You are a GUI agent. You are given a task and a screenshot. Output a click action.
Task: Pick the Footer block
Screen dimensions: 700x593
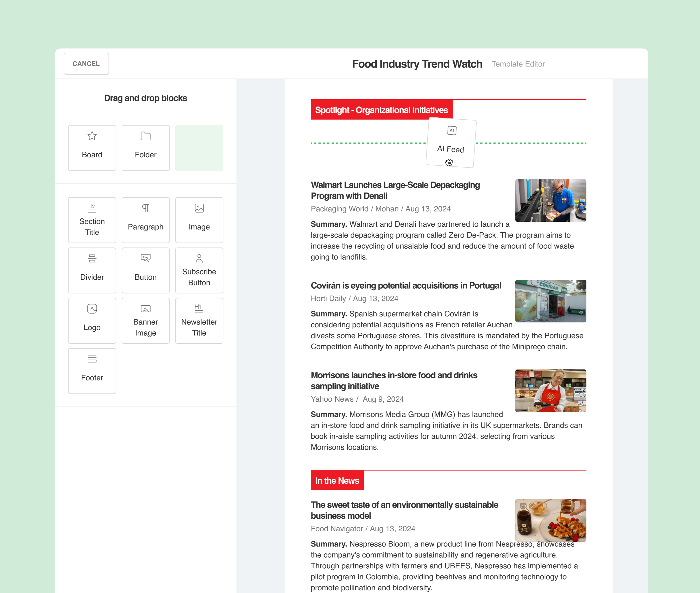click(x=92, y=371)
